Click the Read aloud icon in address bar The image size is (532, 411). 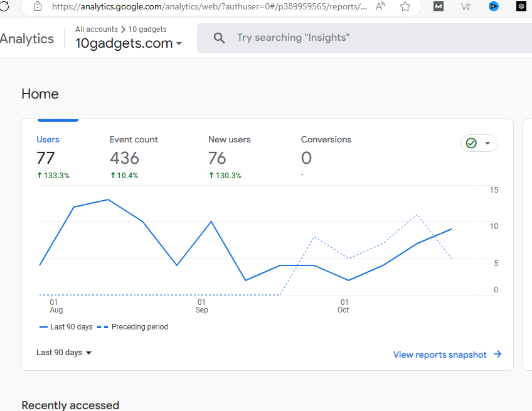380,6
